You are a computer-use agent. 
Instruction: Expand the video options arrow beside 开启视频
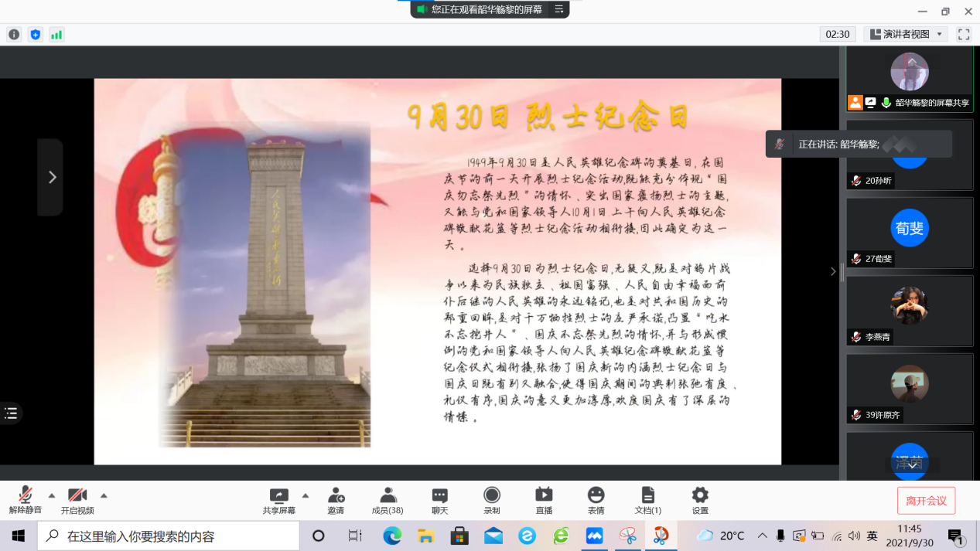[104, 495]
